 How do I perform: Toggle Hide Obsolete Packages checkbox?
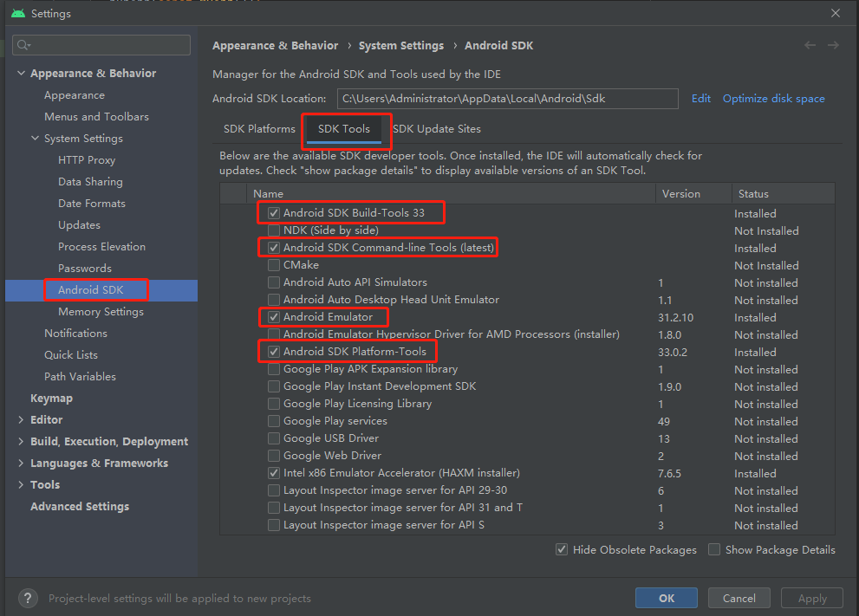pyautogui.click(x=562, y=549)
